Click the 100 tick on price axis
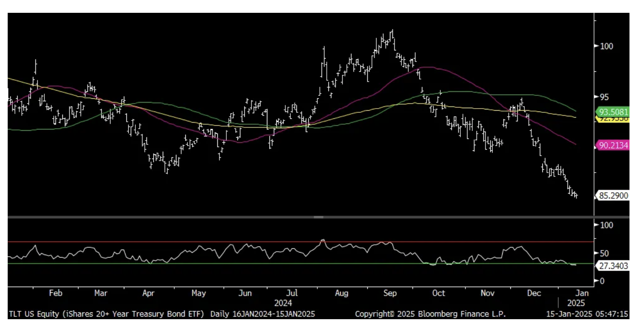The image size is (644, 335). click(607, 46)
